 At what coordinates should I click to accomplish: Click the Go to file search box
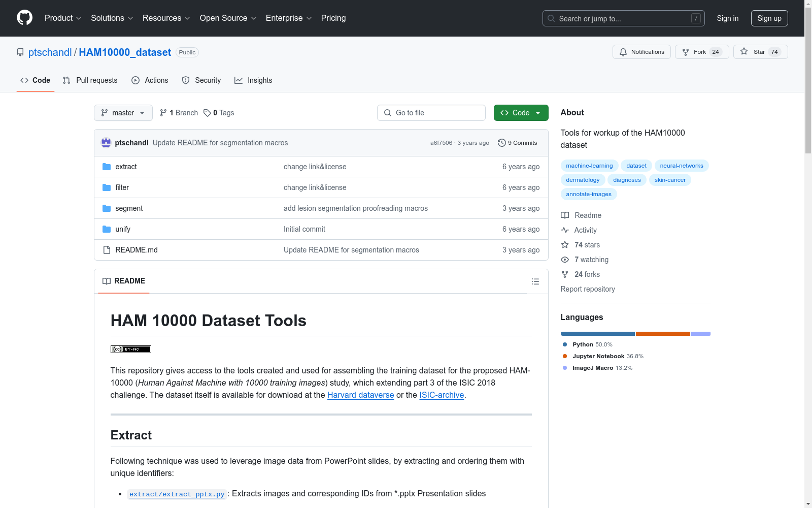click(x=431, y=113)
